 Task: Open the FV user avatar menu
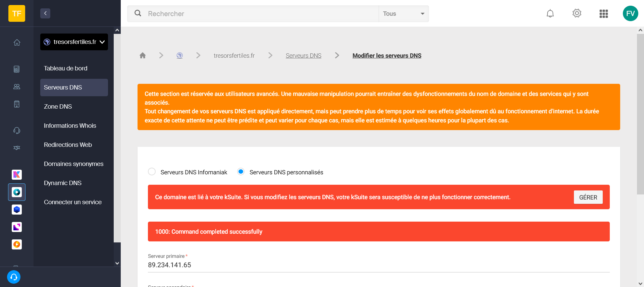coord(631,13)
